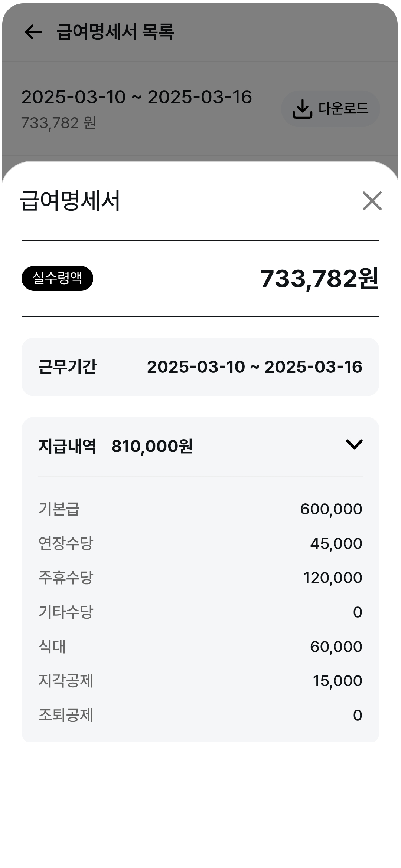This screenshot has width=401, height=868.
Task: Select the 기타수당 row
Action: pos(200,612)
